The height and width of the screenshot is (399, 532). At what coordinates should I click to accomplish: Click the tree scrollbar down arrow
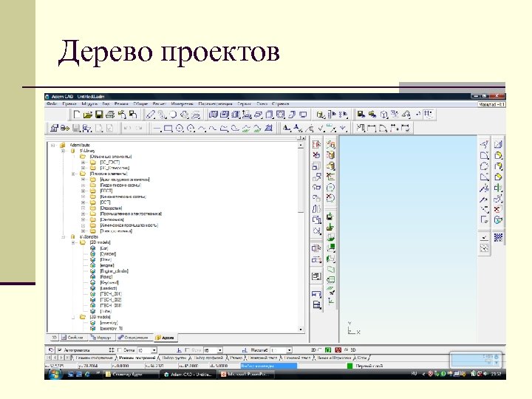[x=301, y=330]
